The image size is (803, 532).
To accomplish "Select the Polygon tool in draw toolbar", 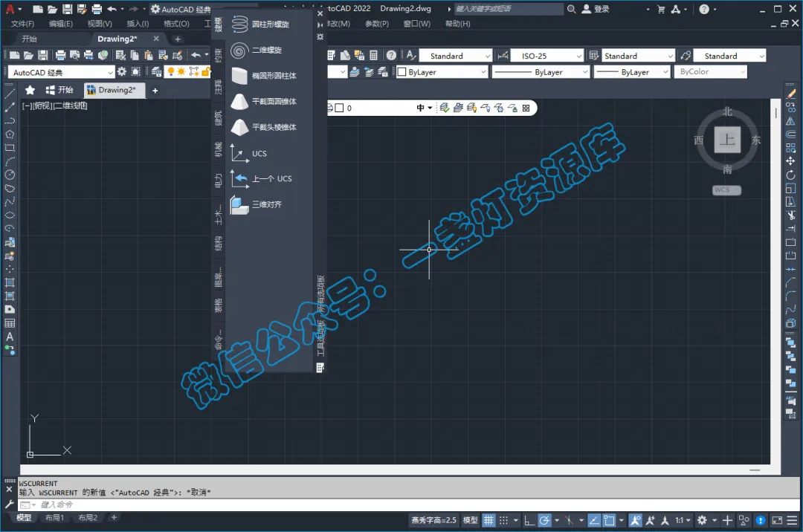I will tap(9, 134).
